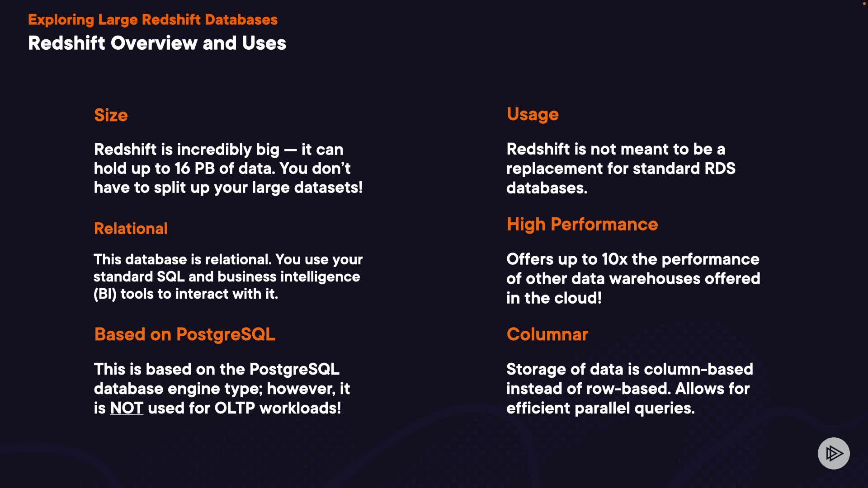Select the 'Based on PostgreSQL' heading
Screen dimensions: 868x488
(184, 334)
